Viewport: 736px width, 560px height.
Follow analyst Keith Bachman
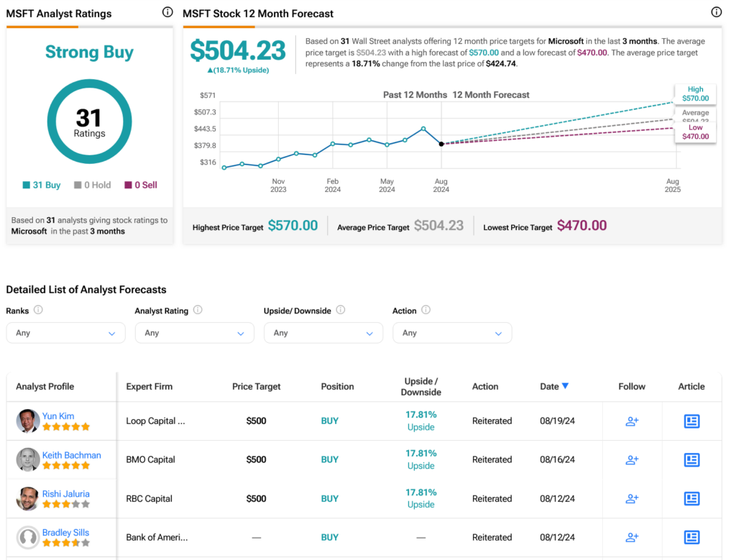tap(632, 460)
